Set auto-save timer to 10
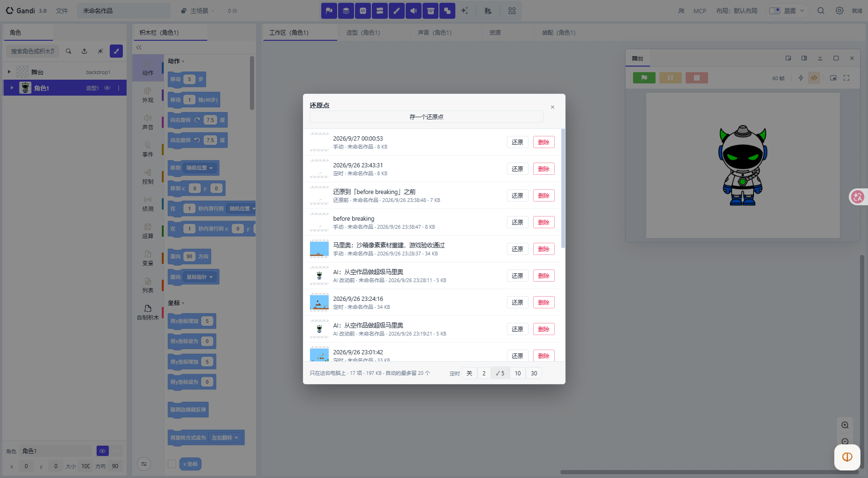 (518, 373)
